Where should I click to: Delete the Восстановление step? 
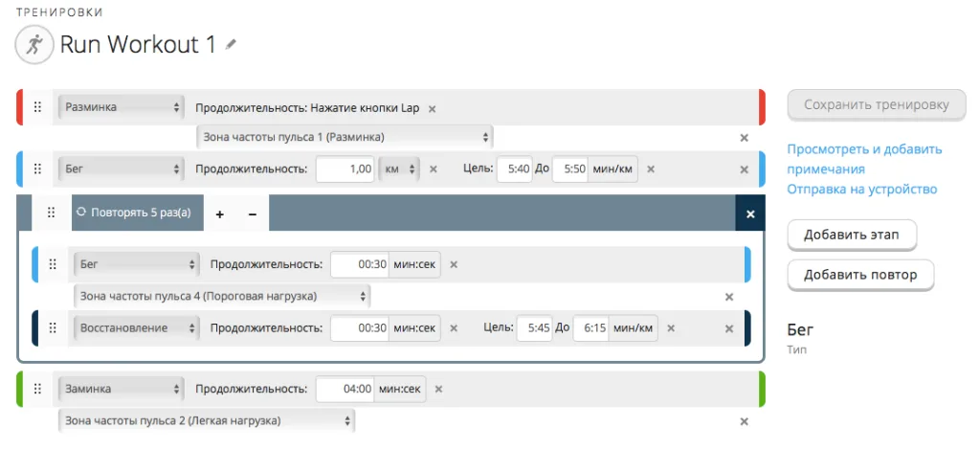(728, 328)
